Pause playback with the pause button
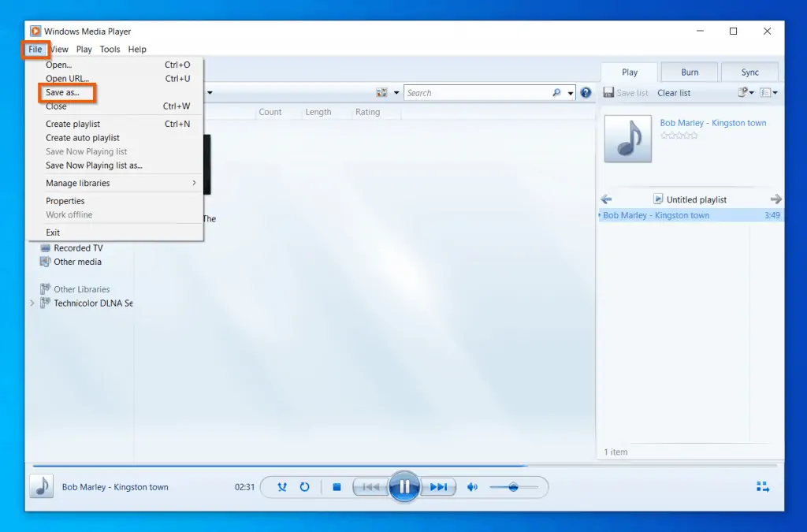Screen dimensions: 807x532 (404, 487)
